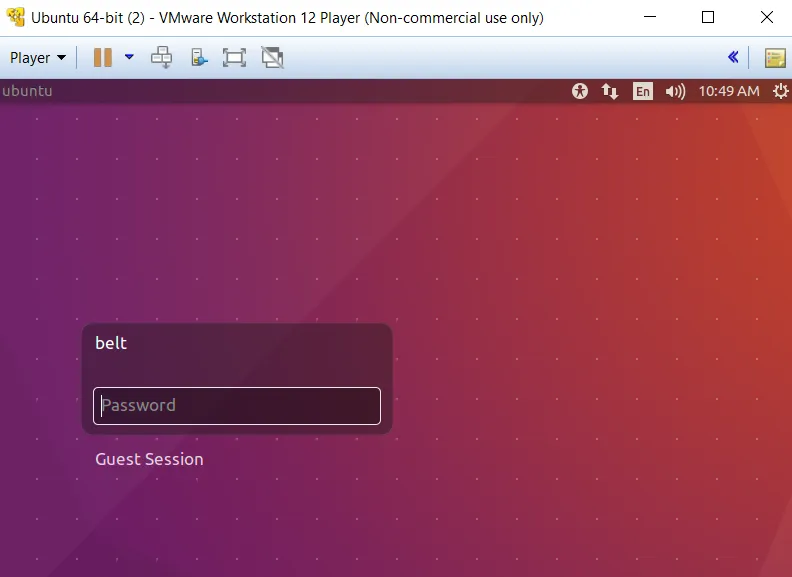The image size is (792, 577).
Task: Change keyboard layout via En indicator
Action: [642, 91]
